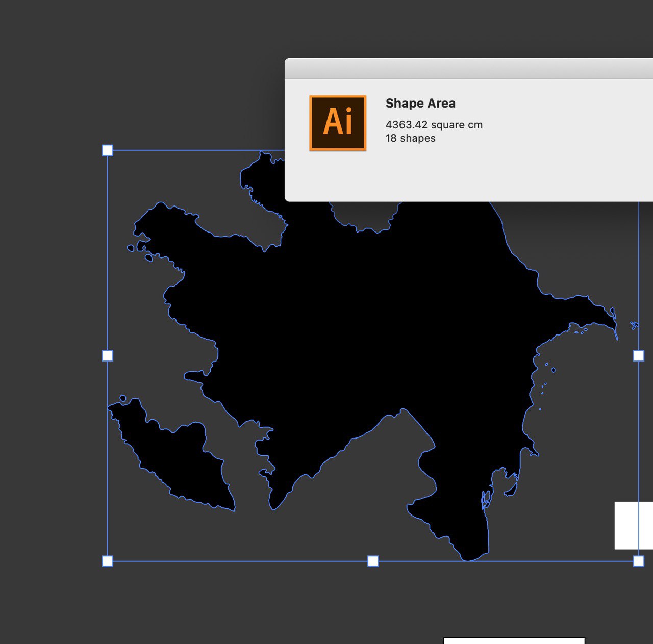Click the bottom-center selection handle

[x=373, y=561]
